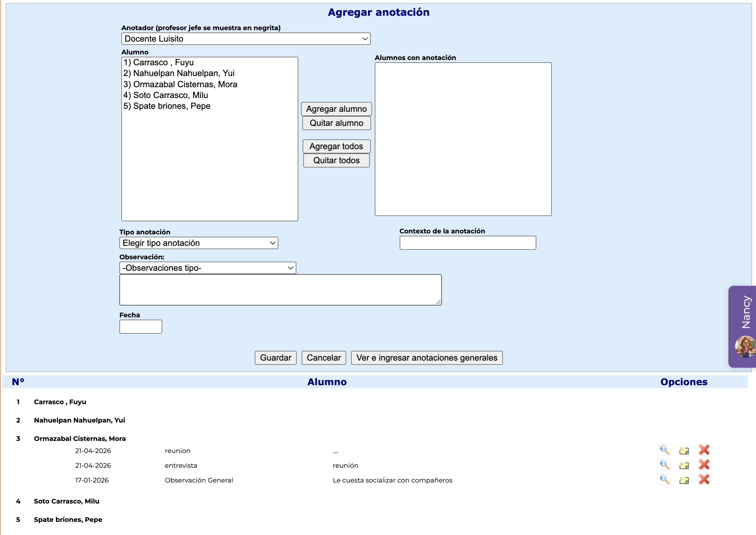
Task: Click 'Carrasco , Fuyu' in the table
Action: [60, 402]
